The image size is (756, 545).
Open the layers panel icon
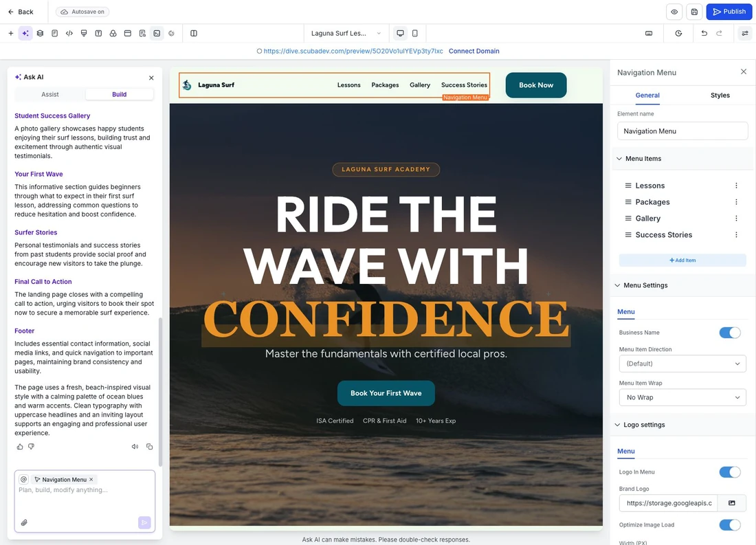(40, 33)
